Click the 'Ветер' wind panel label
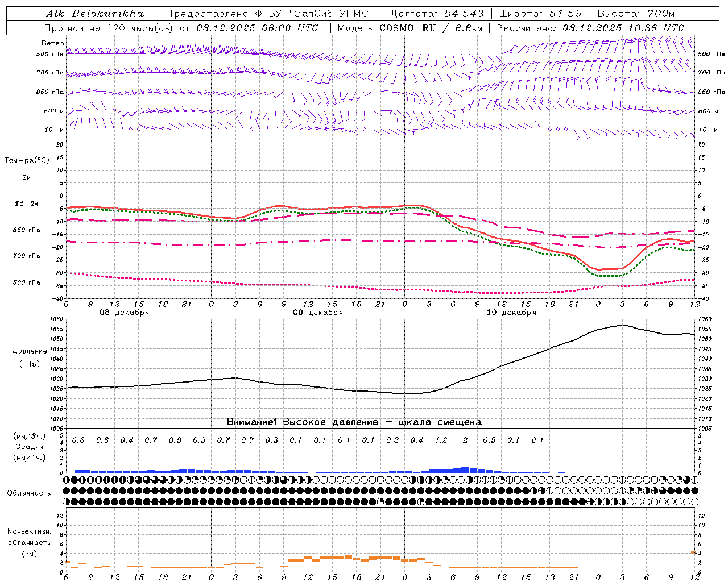 52,43
